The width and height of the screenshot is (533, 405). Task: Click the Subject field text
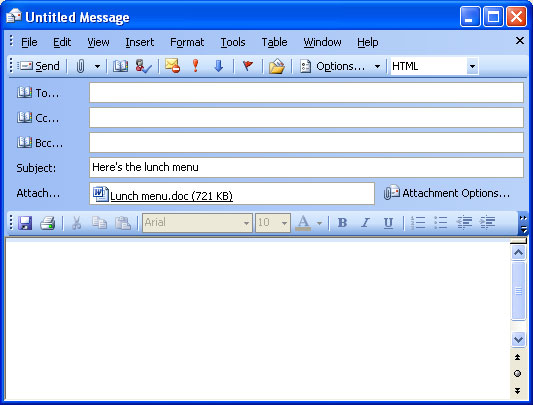pyautogui.click(x=145, y=167)
